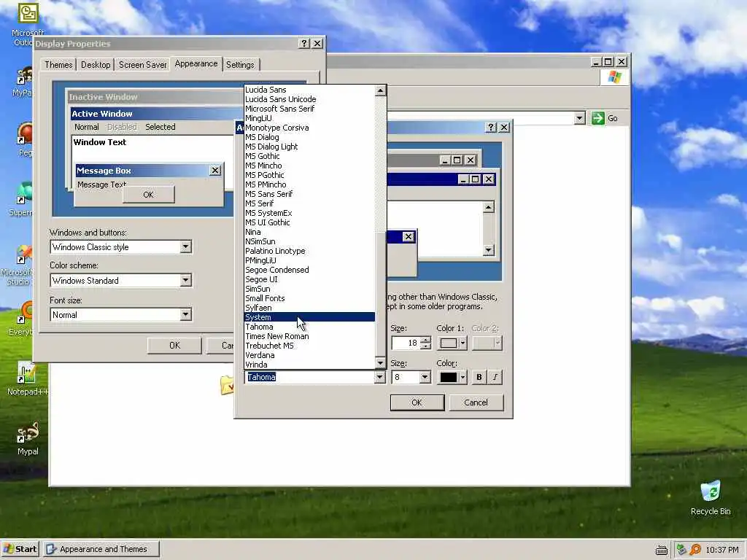This screenshot has width=747, height=560.
Task: Activate Appearance and Themes taskbar button
Action: click(101, 549)
